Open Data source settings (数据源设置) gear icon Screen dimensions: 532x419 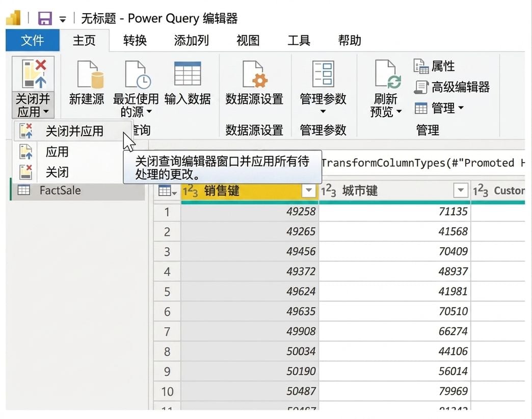(x=255, y=74)
